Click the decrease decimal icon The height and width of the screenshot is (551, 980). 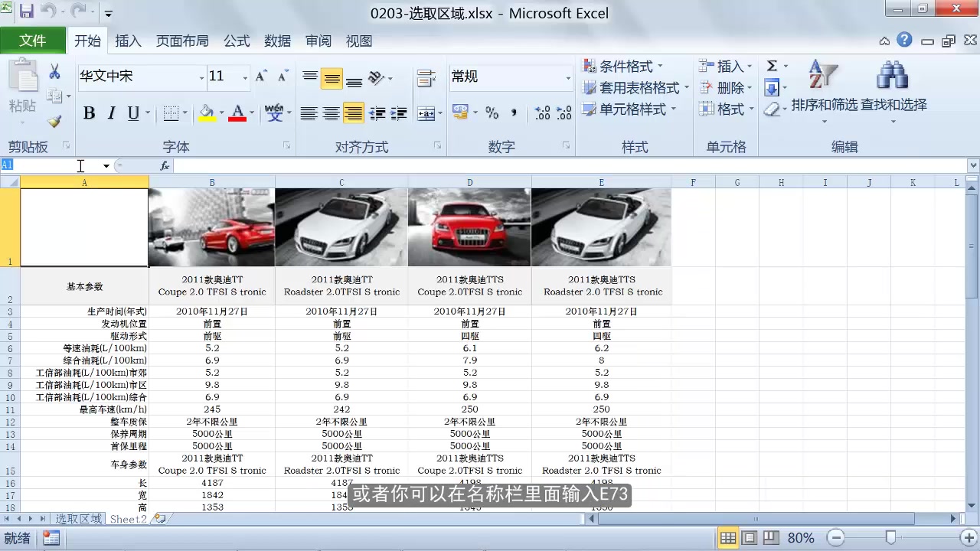click(x=564, y=113)
